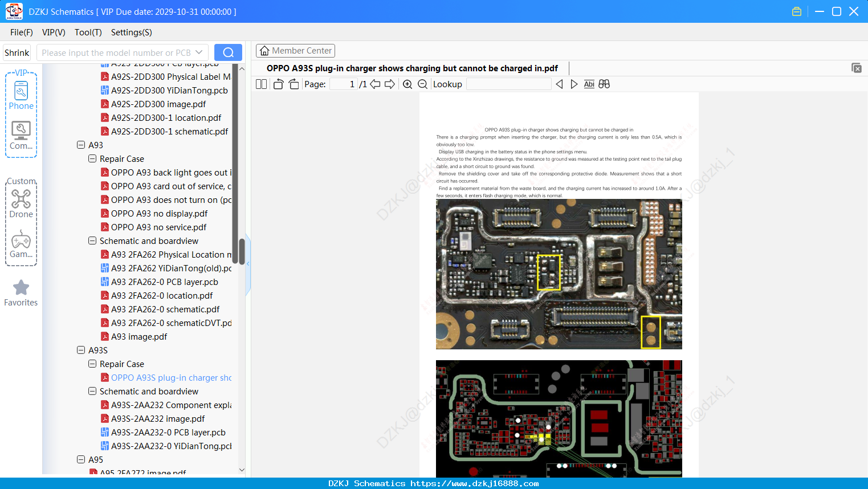Screen dimensions: 868x489
Task: Click the yellow briefcase icon in title bar
Action: [797, 11]
